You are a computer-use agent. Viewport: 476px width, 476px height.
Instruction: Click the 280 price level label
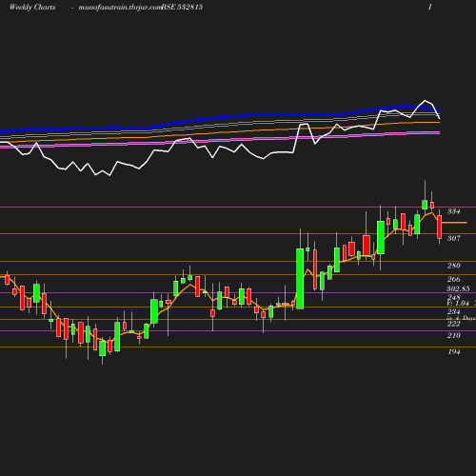[454, 266]
